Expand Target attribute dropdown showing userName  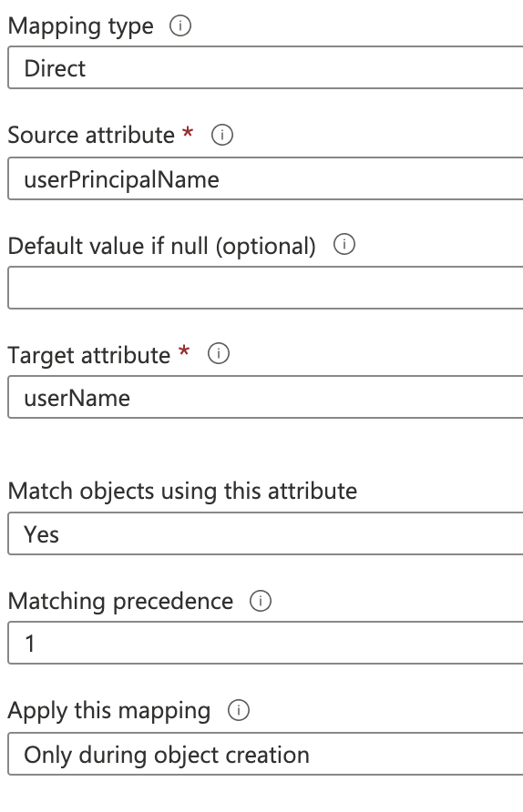[265, 397]
